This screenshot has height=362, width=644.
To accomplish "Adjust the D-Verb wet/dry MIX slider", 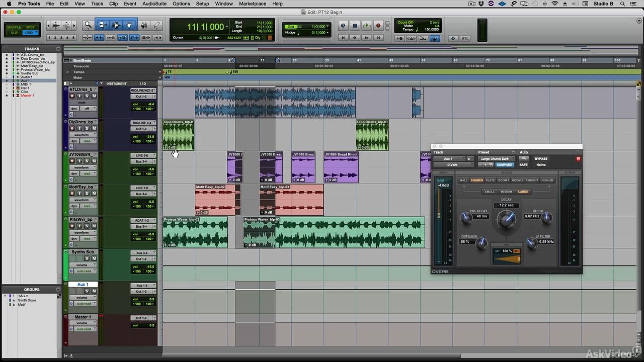I will pos(506,259).
